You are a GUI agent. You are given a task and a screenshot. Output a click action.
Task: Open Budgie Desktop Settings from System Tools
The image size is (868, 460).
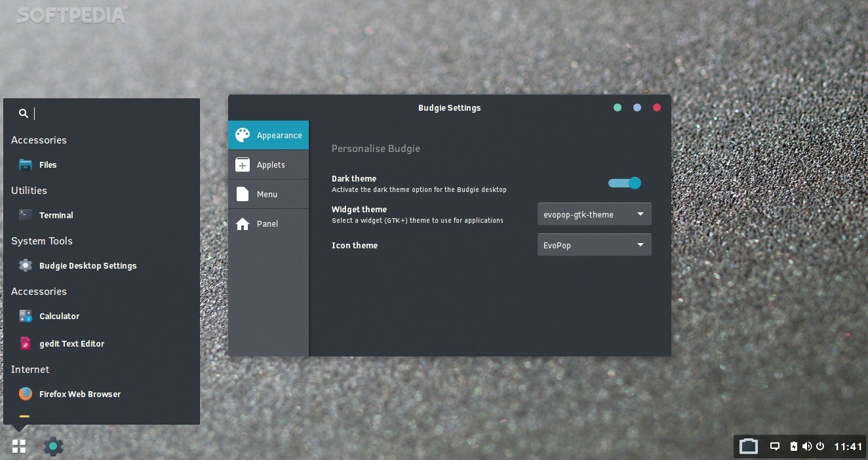click(88, 265)
